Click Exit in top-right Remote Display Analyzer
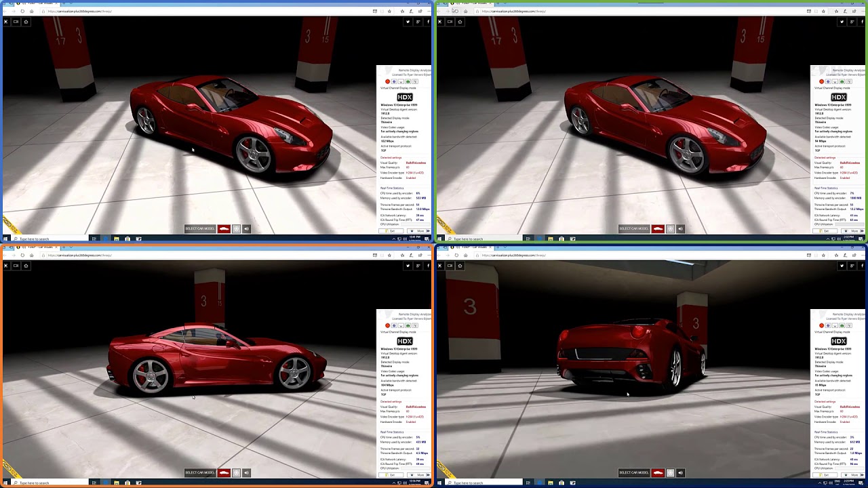This screenshot has width=868, height=488. [x=826, y=231]
